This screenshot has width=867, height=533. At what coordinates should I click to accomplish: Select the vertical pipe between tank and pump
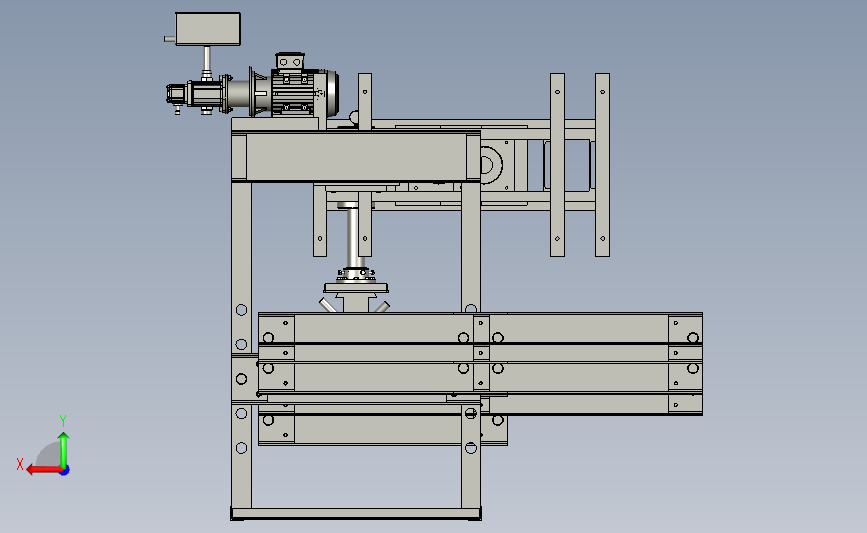[x=207, y=59]
